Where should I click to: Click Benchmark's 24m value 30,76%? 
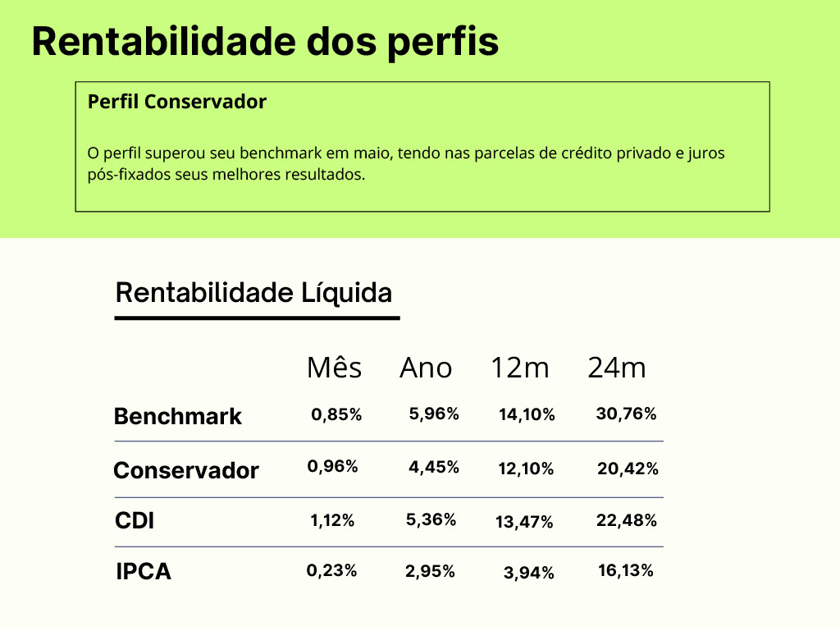coord(626,414)
